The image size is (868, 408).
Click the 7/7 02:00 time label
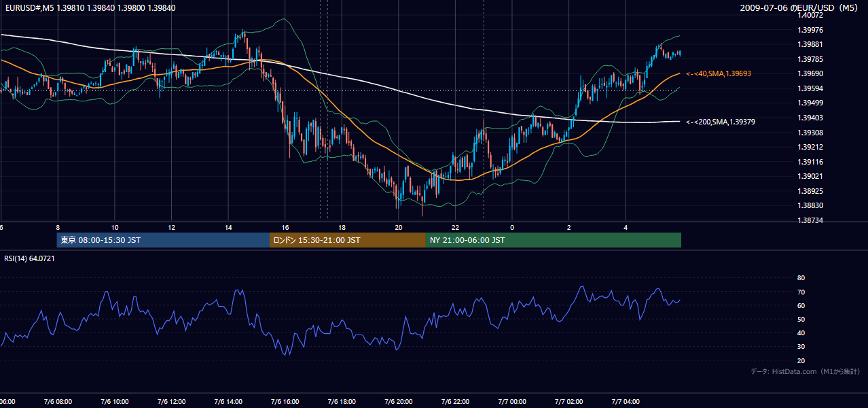[x=568, y=402]
